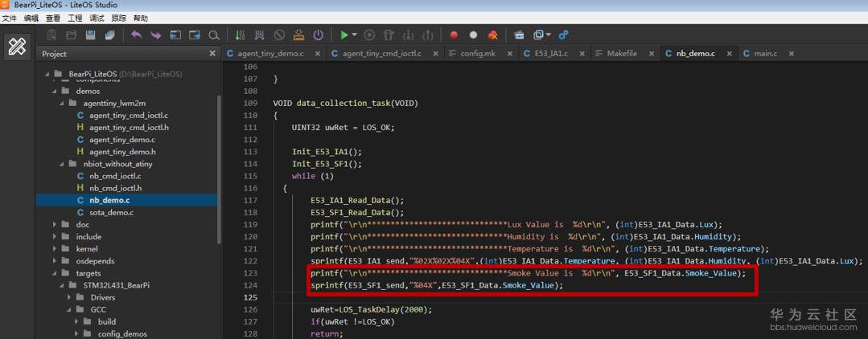
Task: Close the Project panel
Action: tap(212, 54)
